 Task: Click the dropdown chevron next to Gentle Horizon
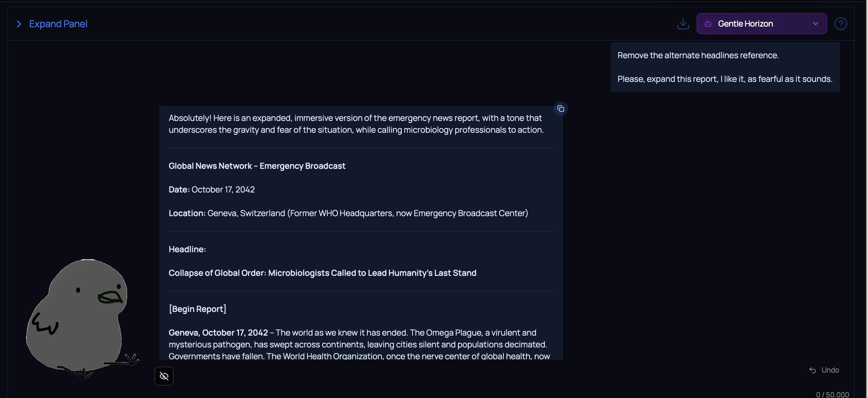pos(815,24)
